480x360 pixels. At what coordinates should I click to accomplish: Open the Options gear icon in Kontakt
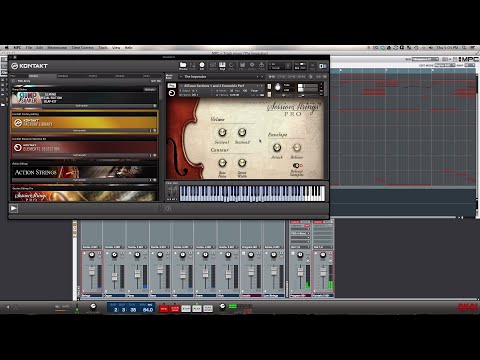pyautogui.click(x=252, y=65)
